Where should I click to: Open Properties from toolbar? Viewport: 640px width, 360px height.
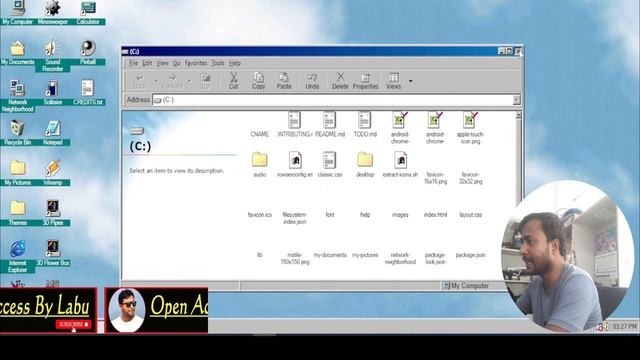pos(365,80)
